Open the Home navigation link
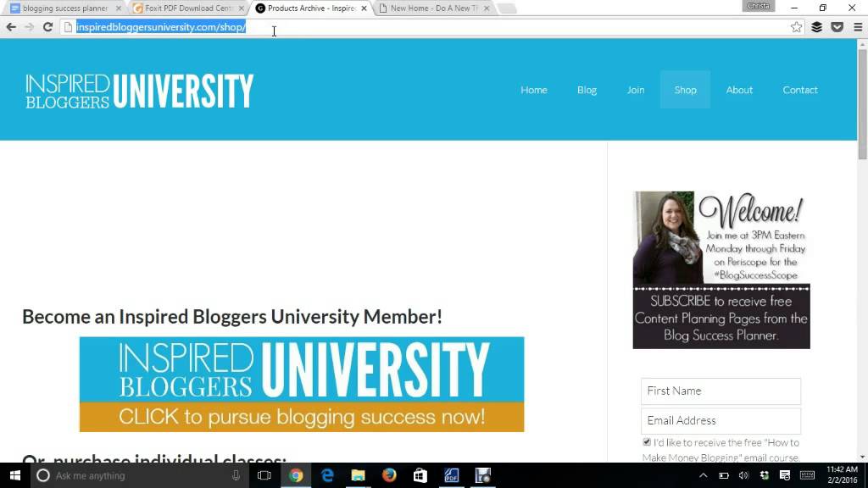The image size is (868, 488). tap(534, 90)
